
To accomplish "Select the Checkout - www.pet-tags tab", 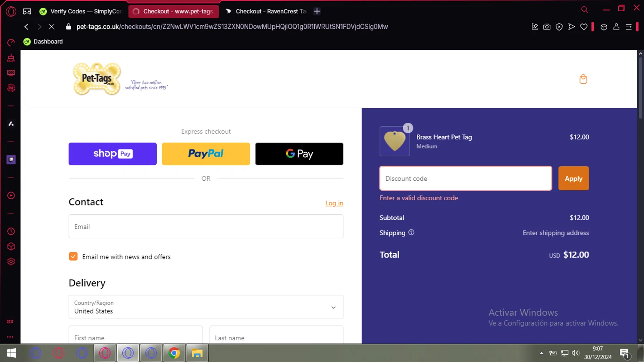I will pyautogui.click(x=173, y=12).
